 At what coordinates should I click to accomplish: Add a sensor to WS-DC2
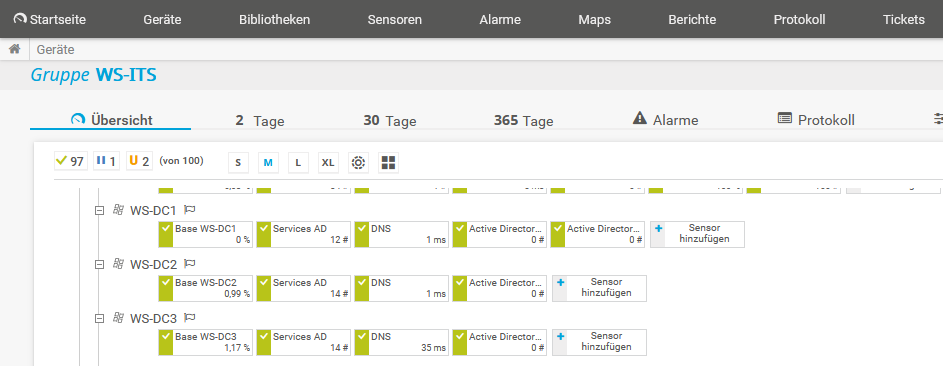click(600, 288)
